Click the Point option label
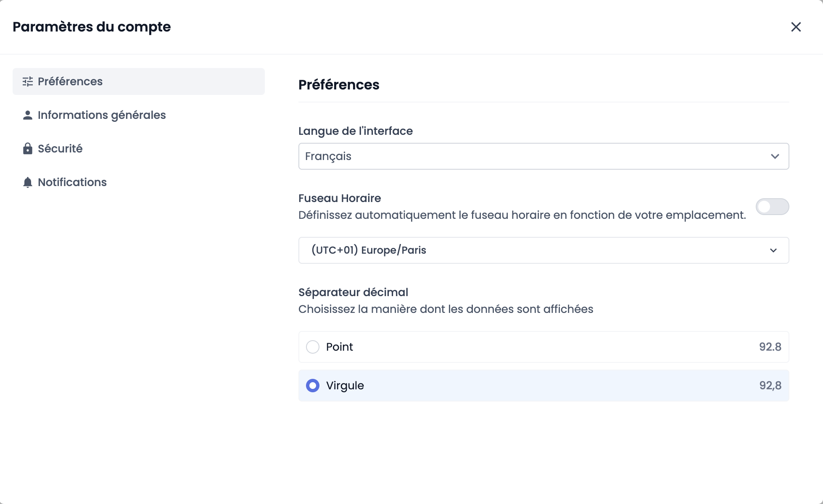Image resolution: width=823 pixels, height=504 pixels. [x=340, y=347]
